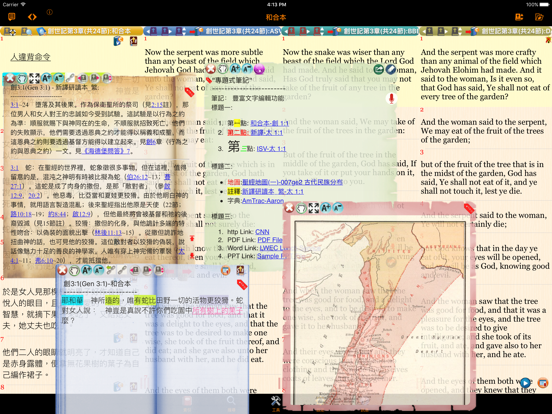Open the orange folder icon at top right
This screenshot has height=414, width=552.
[539, 17]
